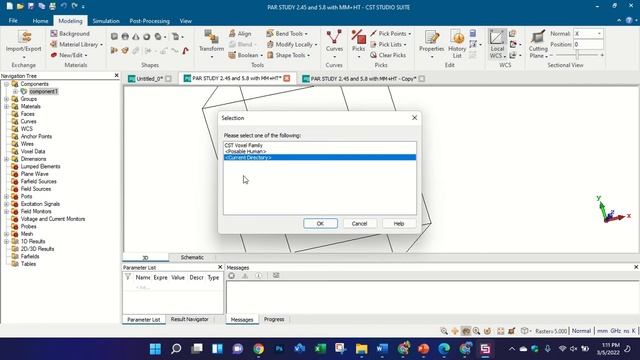
Task: Open the Curves tool
Action: click(334, 43)
